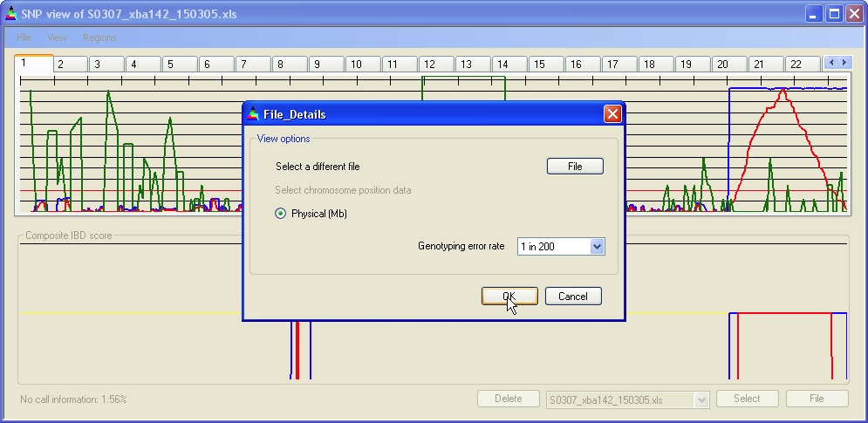Switch to chromosome tab 1

(x=34, y=63)
